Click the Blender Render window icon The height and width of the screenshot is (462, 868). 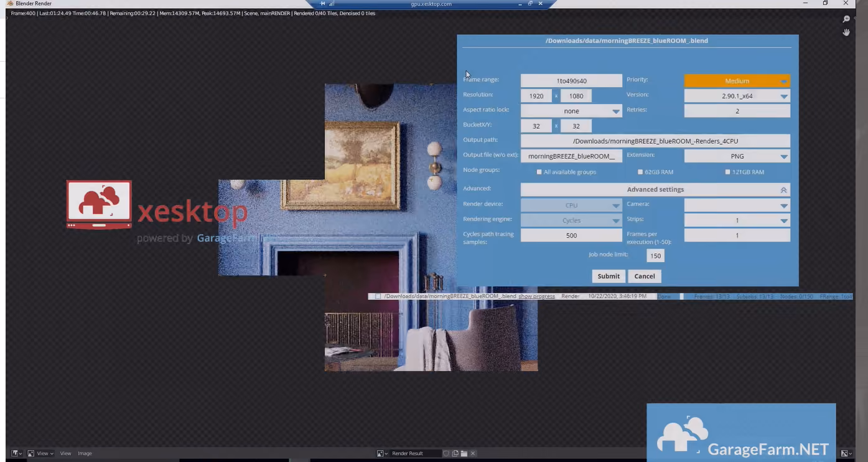[x=10, y=4]
